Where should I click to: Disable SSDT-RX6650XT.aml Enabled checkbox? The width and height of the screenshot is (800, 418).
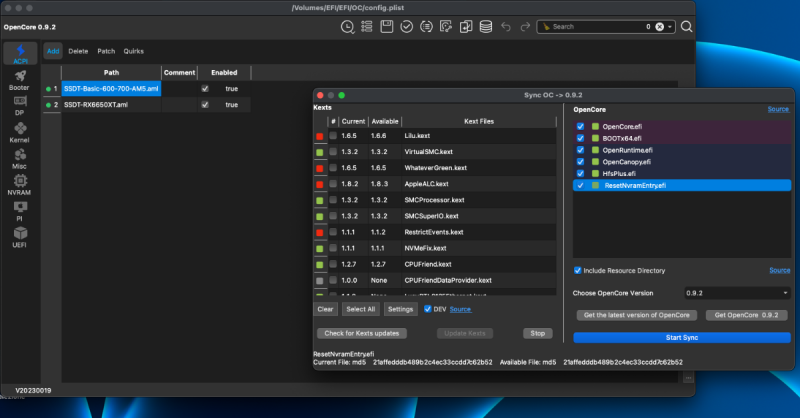[205, 104]
